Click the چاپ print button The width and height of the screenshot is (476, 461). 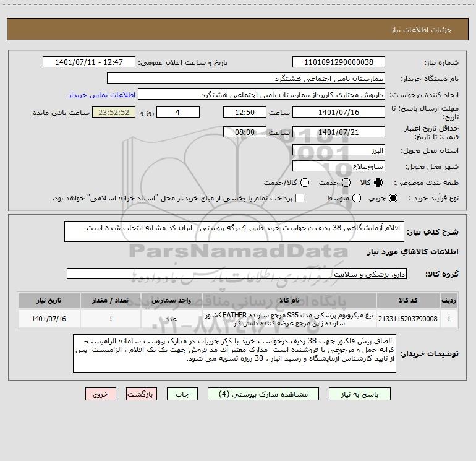point(182,394)
